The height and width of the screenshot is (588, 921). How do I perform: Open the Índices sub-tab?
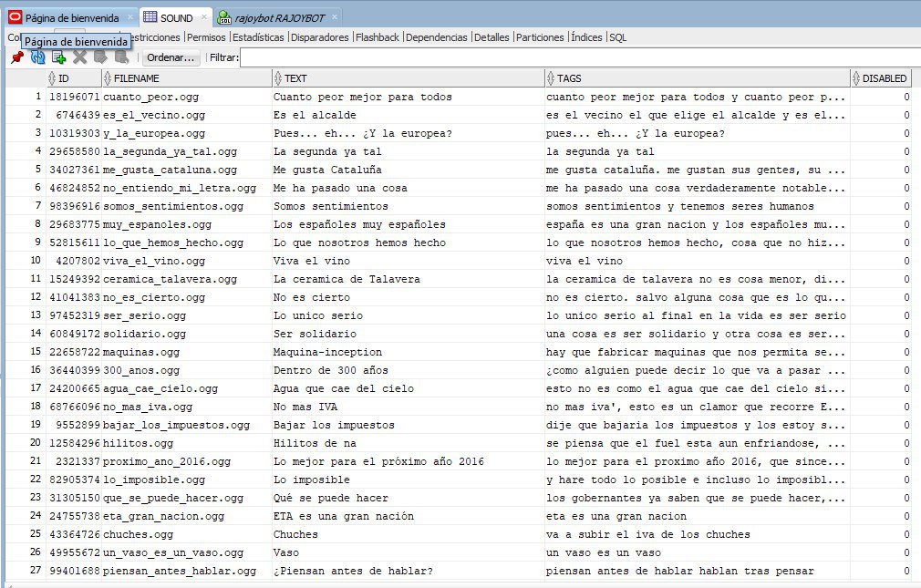(x=586, y=37)
